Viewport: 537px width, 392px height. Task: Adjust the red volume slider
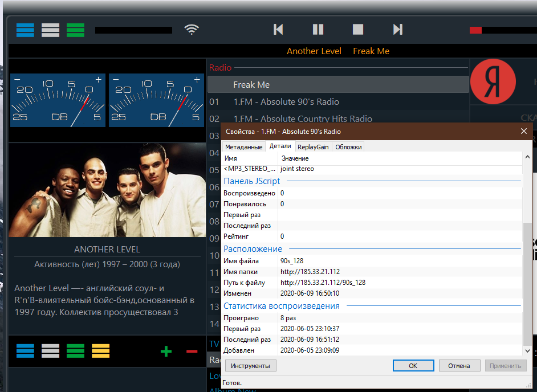coord(502,30)
